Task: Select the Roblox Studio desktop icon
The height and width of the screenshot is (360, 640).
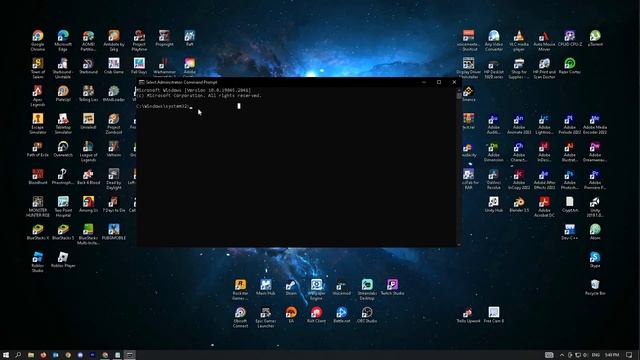Action: pyautogui.click(x=38, y=262)
